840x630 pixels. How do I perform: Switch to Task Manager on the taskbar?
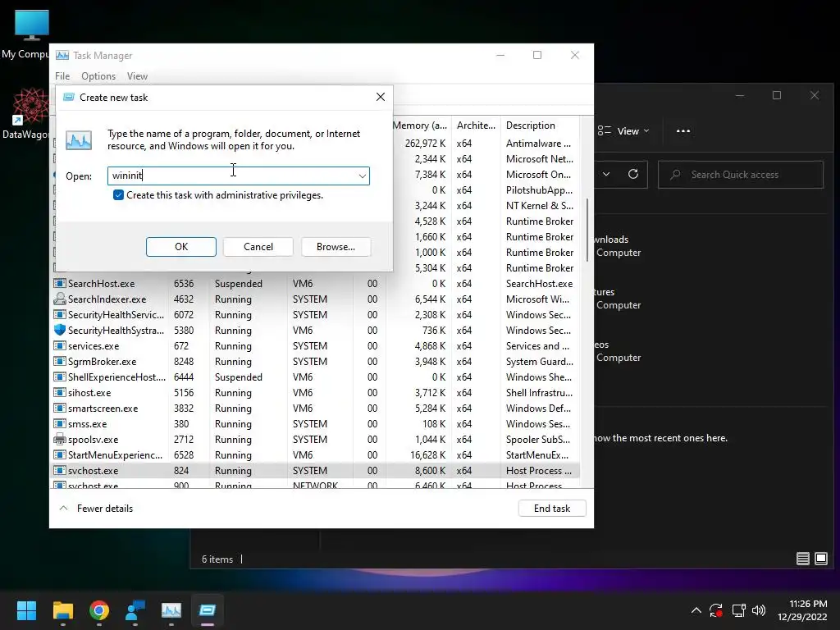(x=171, y=610)
